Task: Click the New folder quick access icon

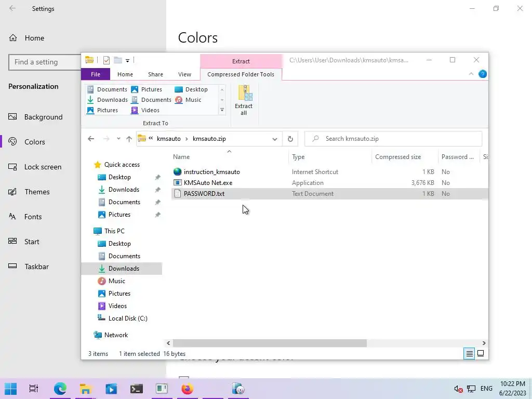Action: (118, 60)
